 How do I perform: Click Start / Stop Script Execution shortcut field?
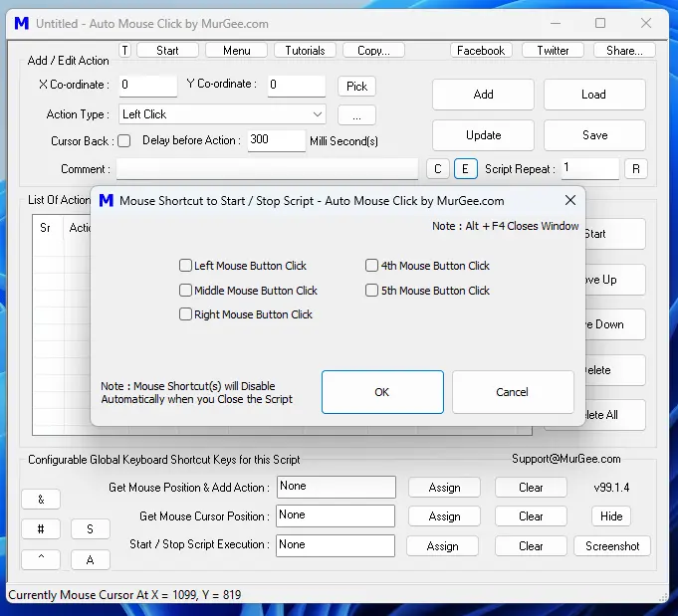point(336,545)
